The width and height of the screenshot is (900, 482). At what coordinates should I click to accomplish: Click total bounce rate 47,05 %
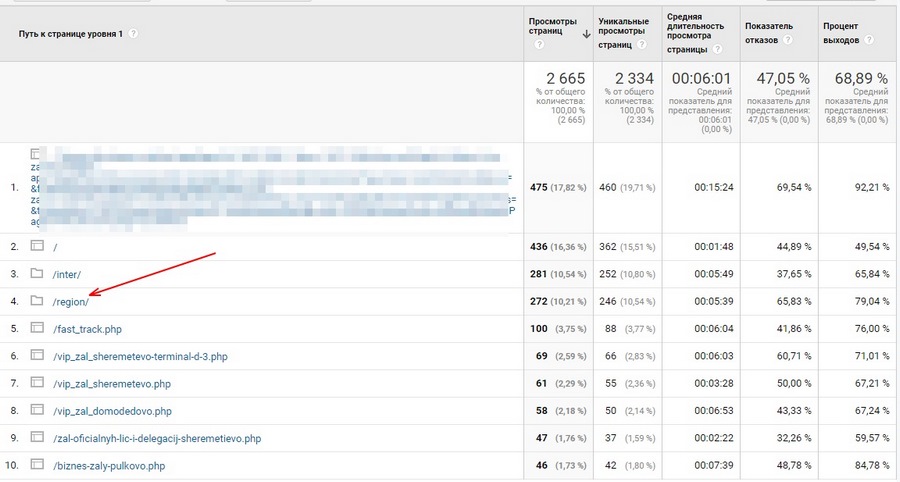click(783, 78)
